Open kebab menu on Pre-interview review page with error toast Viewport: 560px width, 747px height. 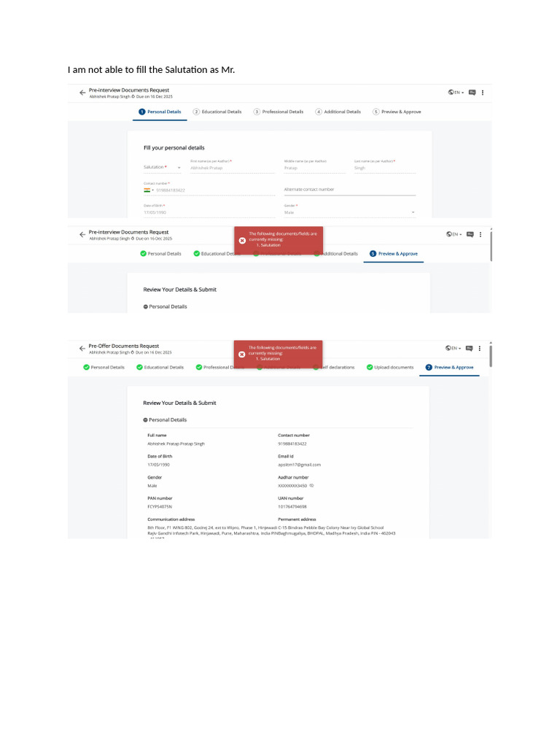[x=481, y=234]
